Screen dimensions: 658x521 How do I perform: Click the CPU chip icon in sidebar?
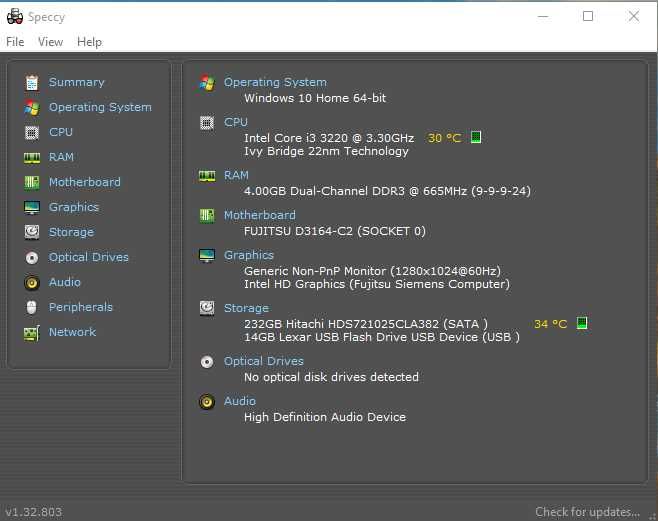[x=32, y=133]
